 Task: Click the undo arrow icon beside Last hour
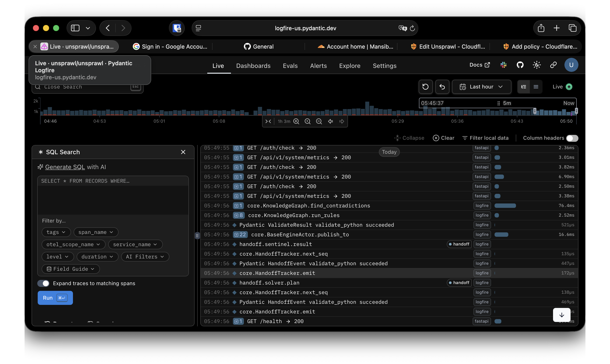[x=442, y=87]
